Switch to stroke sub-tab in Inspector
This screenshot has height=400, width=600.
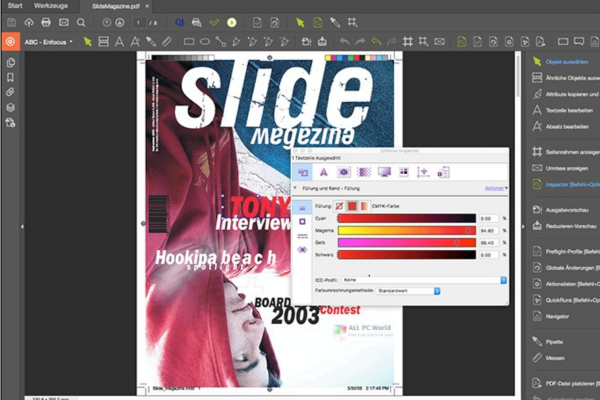[302, 222]
